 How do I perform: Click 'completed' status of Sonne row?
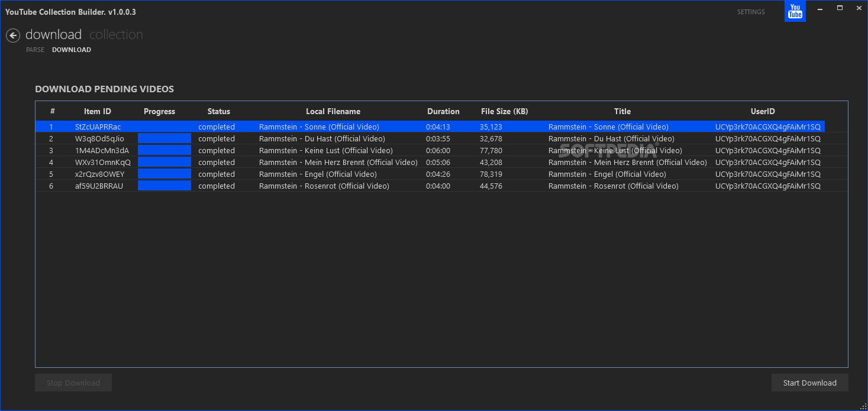click(x=217, y=127)
